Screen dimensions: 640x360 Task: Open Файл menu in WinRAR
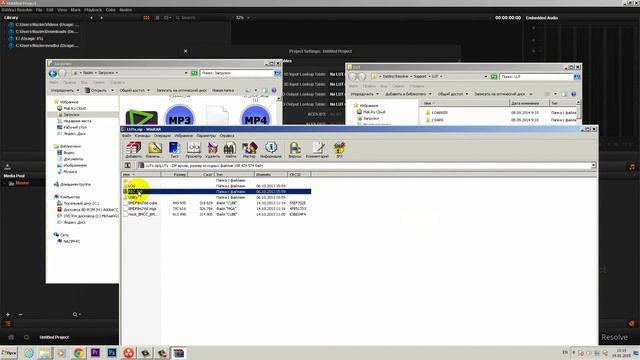tap(127, 136)
